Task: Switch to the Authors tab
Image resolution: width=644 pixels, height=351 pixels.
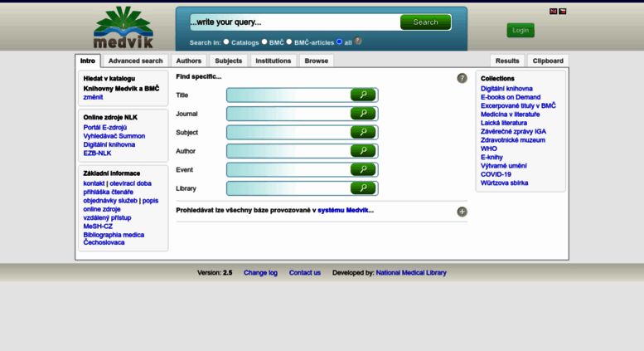Action: pos(188,61)
